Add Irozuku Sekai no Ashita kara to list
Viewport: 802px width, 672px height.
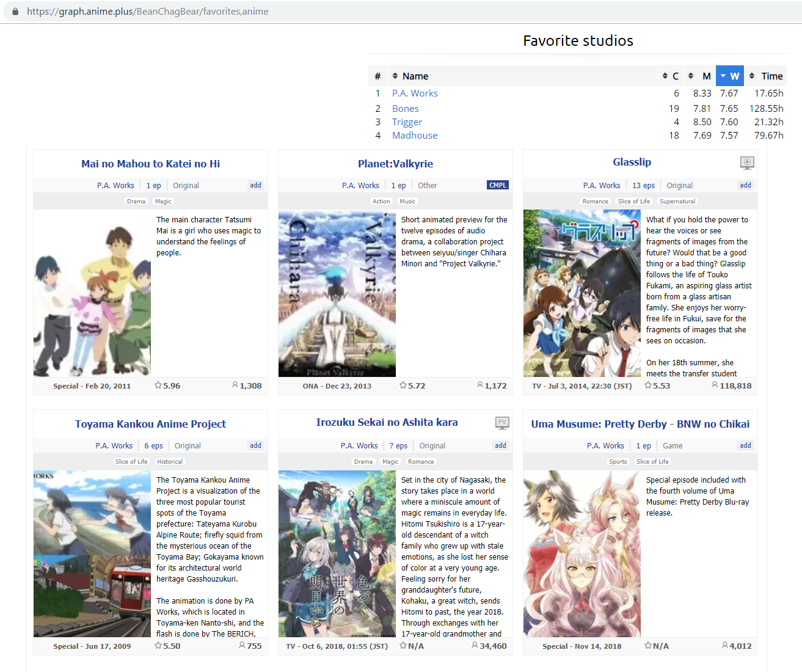click(500, 445)
